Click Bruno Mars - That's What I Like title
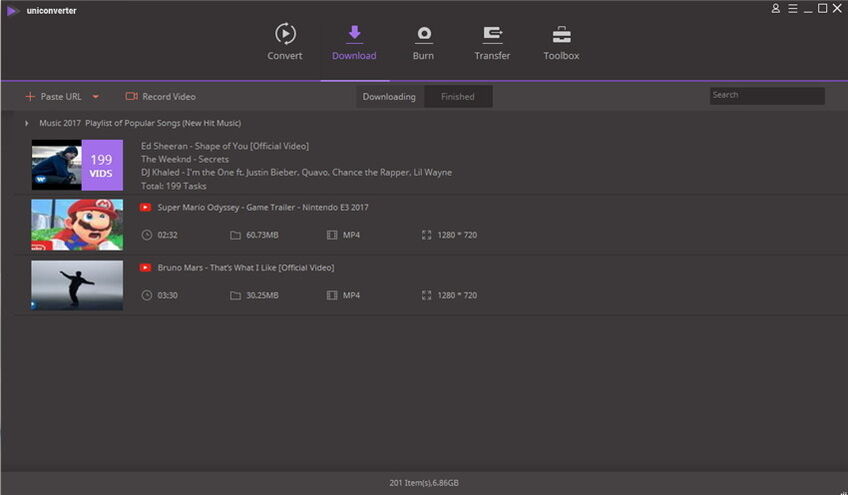The image size is (848, 495). [x=246, y=268]
